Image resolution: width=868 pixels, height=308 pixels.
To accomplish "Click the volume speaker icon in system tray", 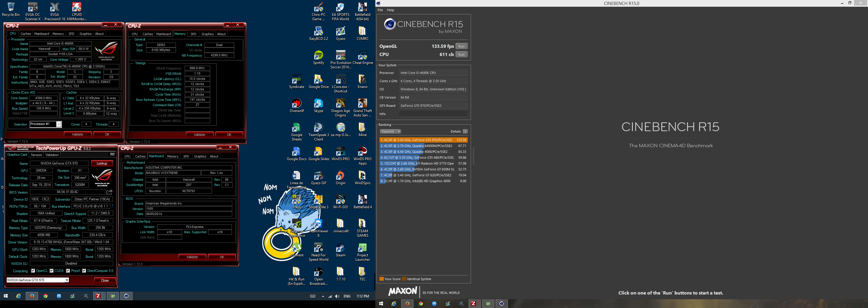I will point(337,296).
